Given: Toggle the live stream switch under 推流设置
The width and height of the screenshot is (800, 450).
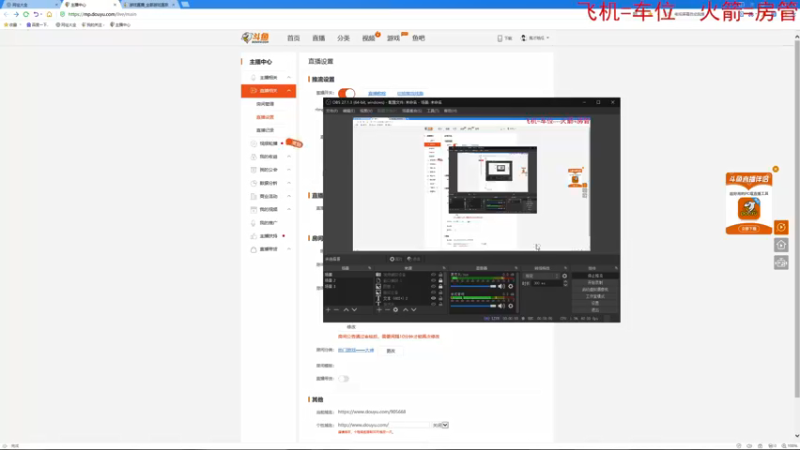Looking at the screenshot, I should (346, 93).
